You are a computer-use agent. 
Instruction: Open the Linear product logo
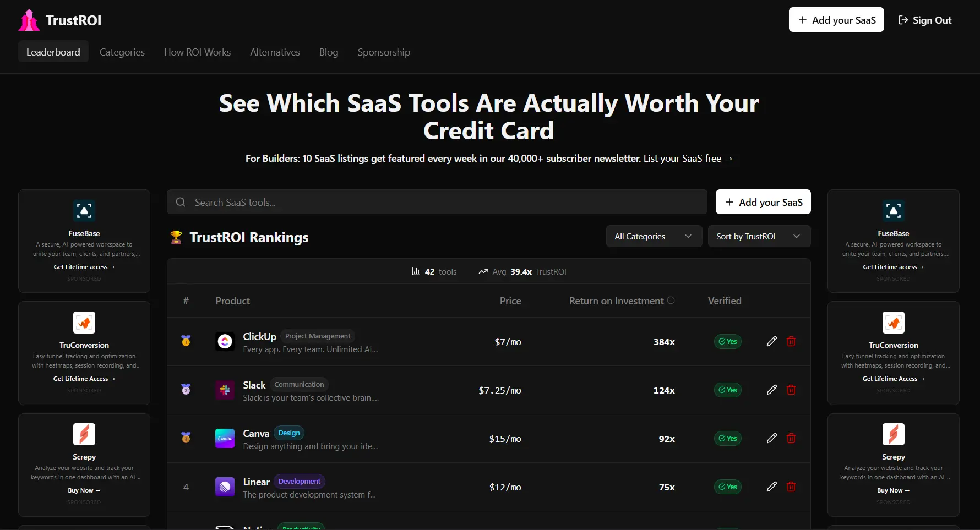pyautogui.click(x=225, y=487)
